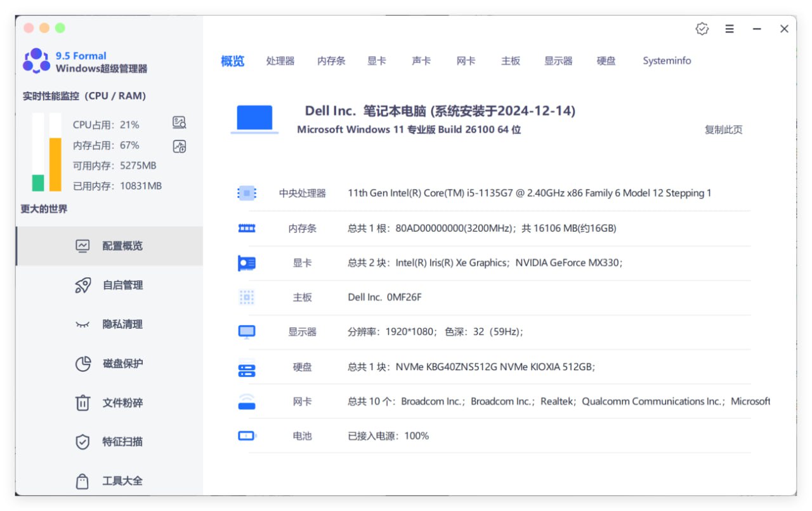Click the 复制此页 link

click(724, 129)
